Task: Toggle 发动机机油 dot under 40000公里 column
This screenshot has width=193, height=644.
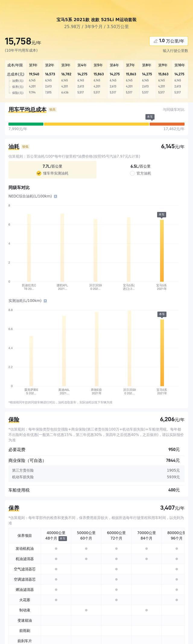Action: pos(56,549)
